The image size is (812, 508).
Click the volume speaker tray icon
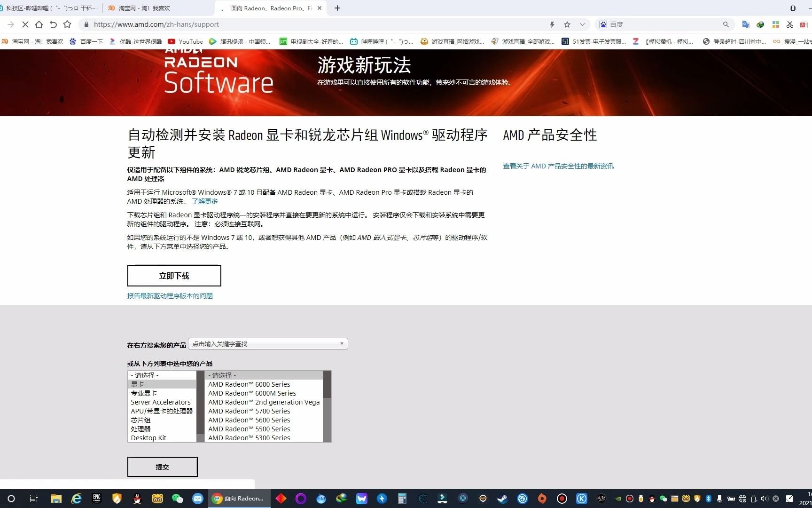pyautogui.click(x=765, y=499)
